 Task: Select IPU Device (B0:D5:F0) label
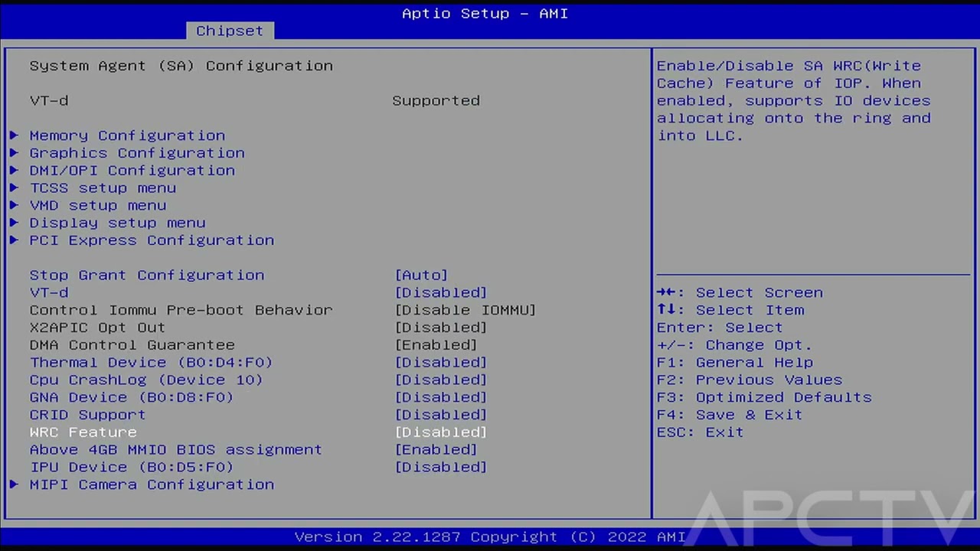(132, 467)
